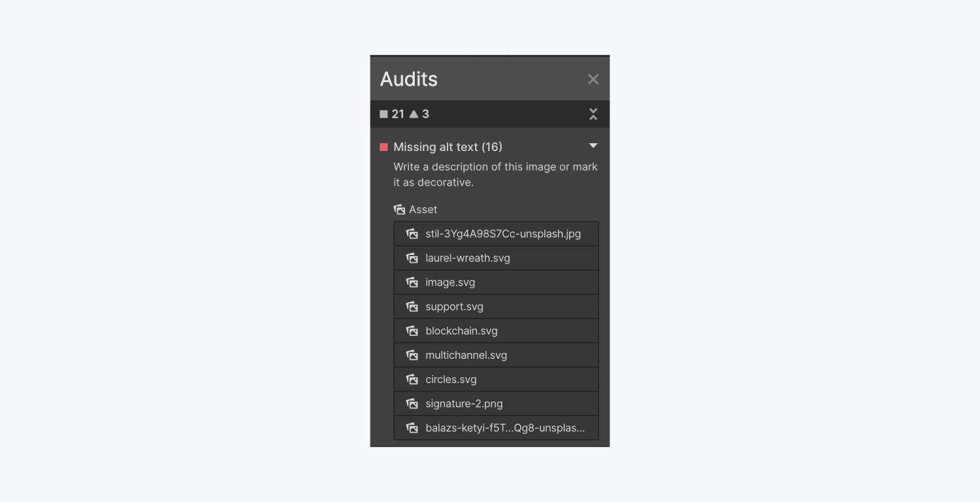
Task: Open stil-3Yg4A98S7Cc-unsplash.jpg asset
Action: pyautogui.click(x=502, y=234)
